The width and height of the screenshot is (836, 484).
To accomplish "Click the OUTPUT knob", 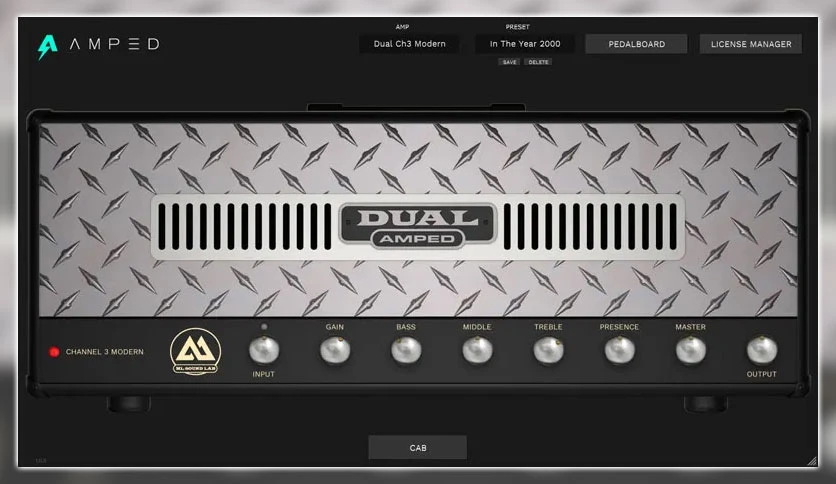I will point(762,350).
